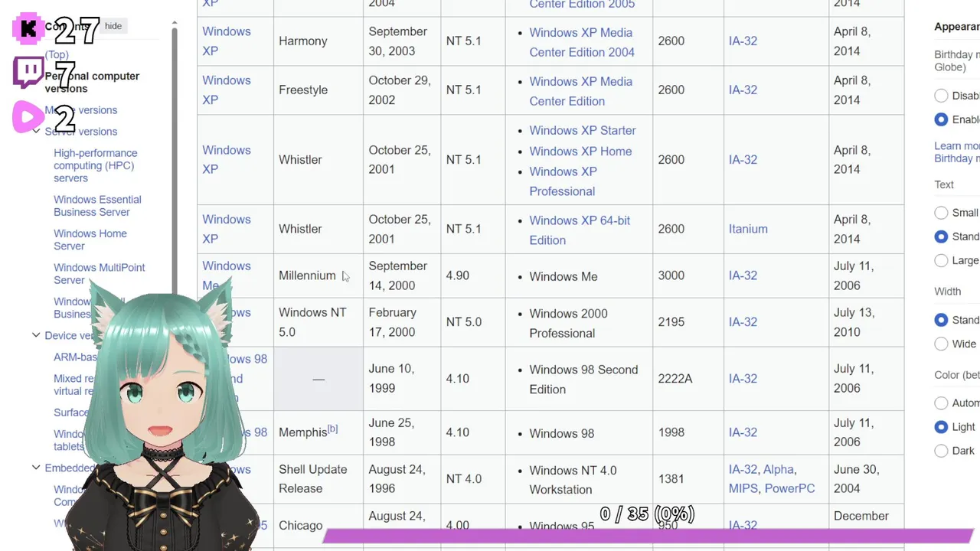Click the Twitch viewer count icon
The image size is (980, 551).
[28, 73]
